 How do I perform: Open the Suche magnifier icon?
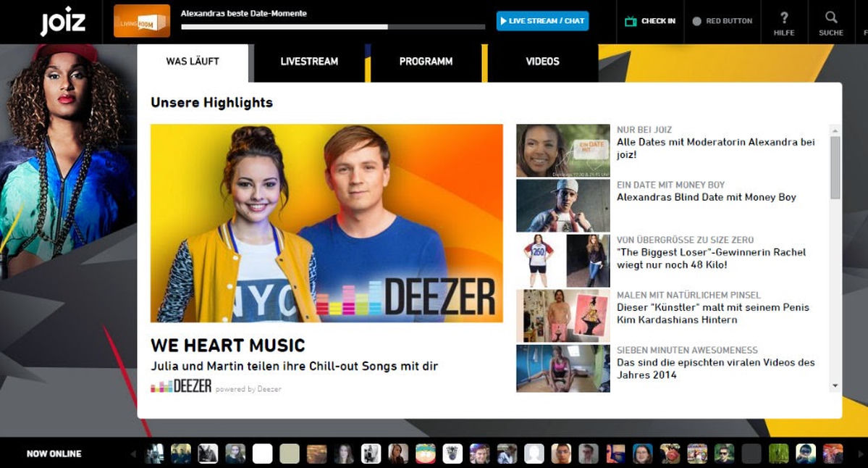pyautogui.click(x=831, y=18)
